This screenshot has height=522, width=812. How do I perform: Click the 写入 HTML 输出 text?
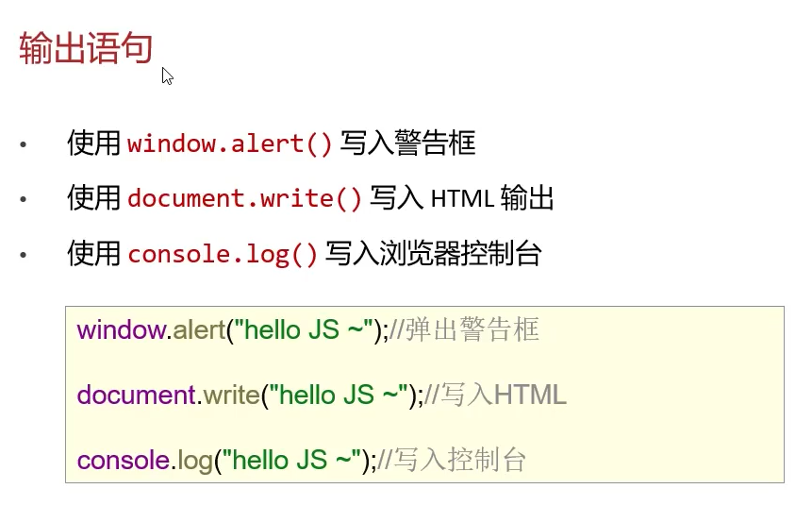(x=462, y=198)
